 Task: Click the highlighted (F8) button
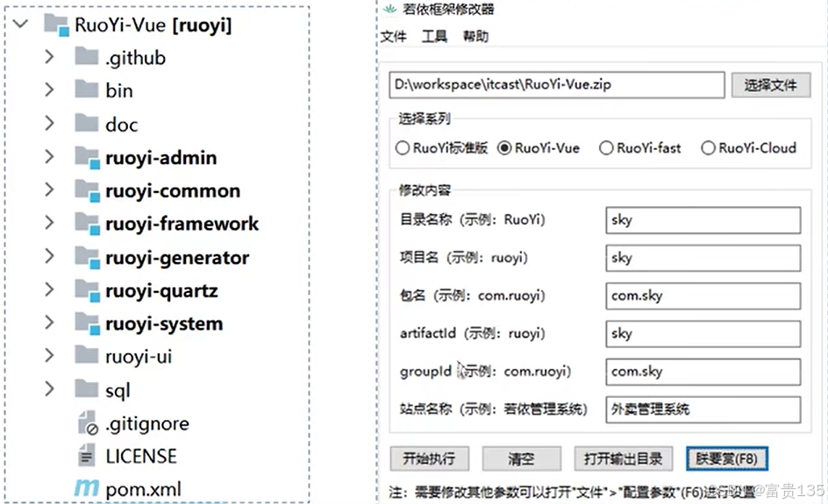tap(726, 458)
